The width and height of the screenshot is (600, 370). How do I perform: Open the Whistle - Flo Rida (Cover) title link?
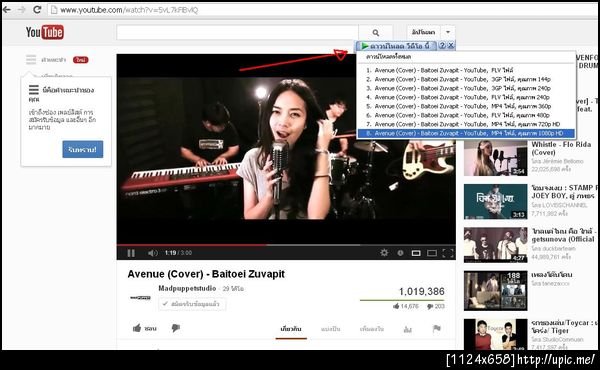561,148
